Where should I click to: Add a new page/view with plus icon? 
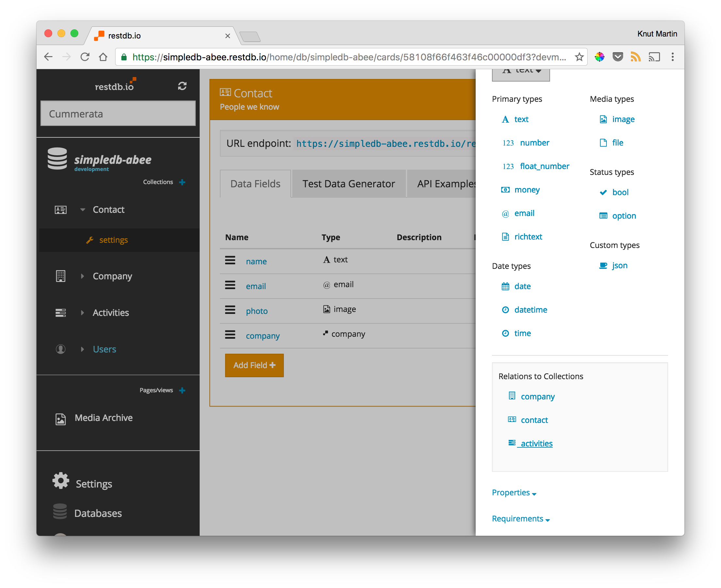[182, 390]
